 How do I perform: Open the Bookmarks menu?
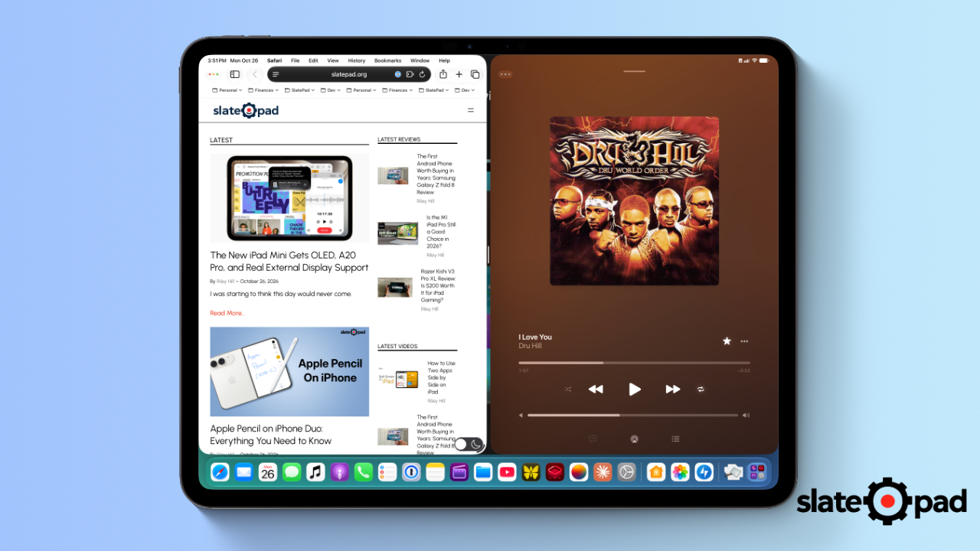(x=387, y=60)
